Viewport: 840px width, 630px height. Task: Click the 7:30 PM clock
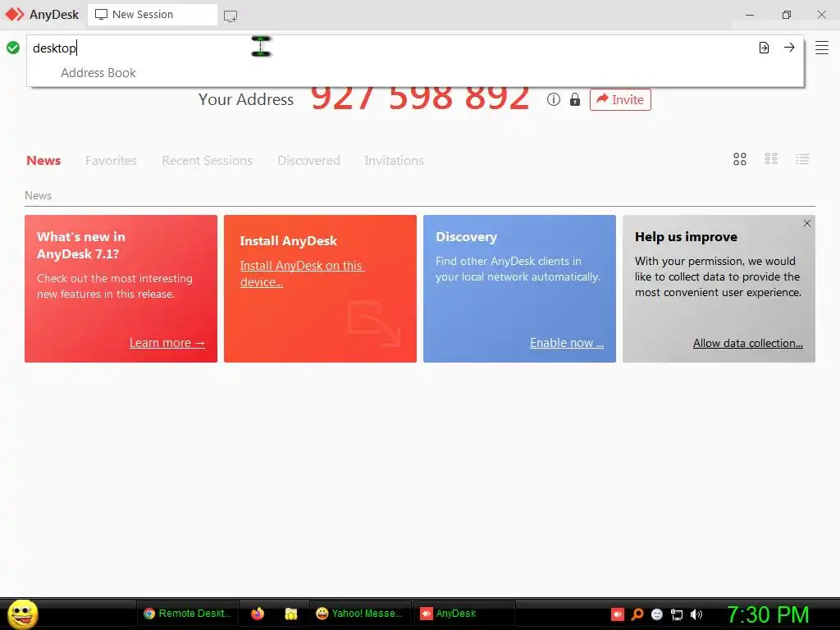[x=768, y=614]
